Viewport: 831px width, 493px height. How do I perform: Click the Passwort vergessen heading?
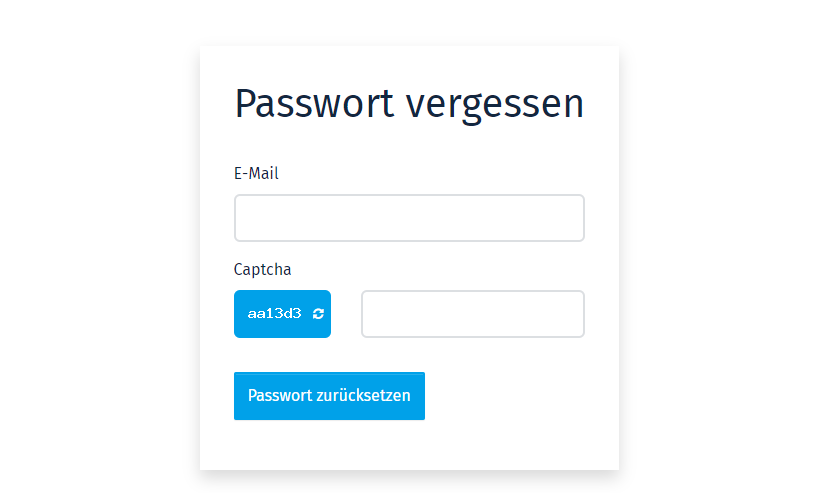[409, 104]
